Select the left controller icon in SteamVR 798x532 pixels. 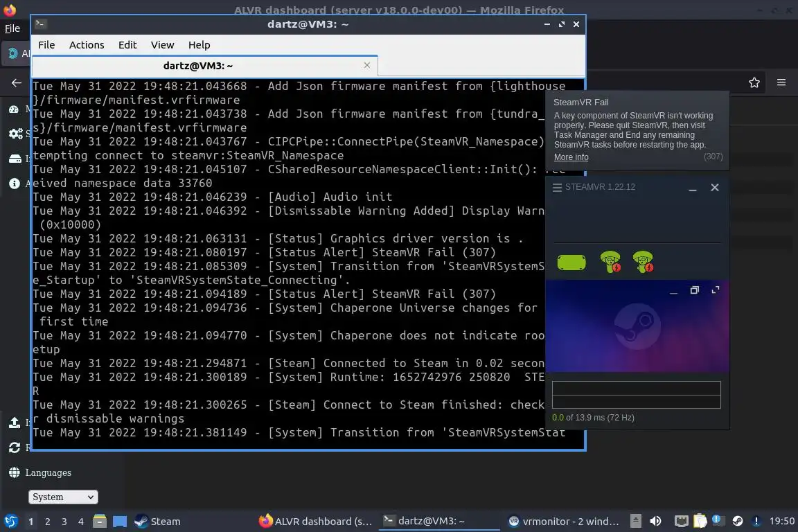tap(610, 262)
